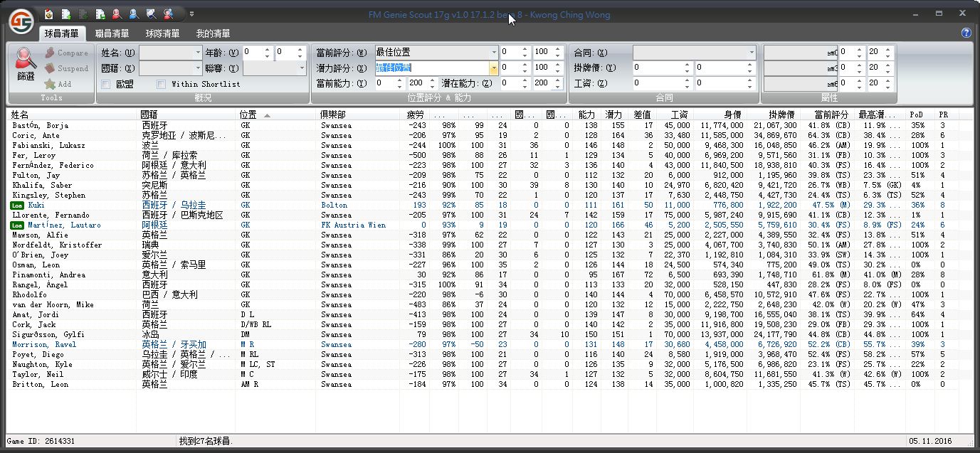Open the blue help question mark icon
This screenshot has height=453, width=980.
966,33
